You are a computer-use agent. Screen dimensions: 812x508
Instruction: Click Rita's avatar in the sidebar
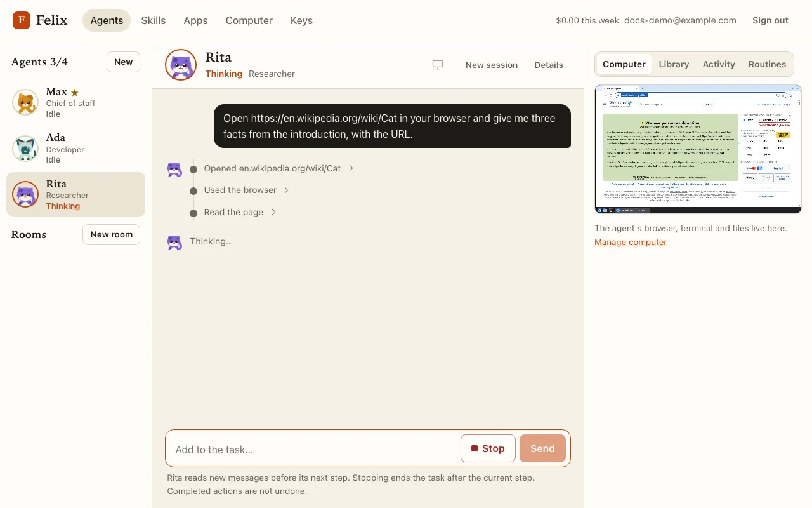[25, 194]
